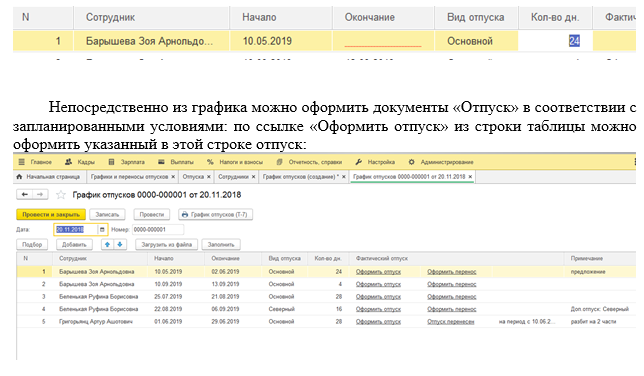Close the Сотрудники tab

tap(253, 177)
